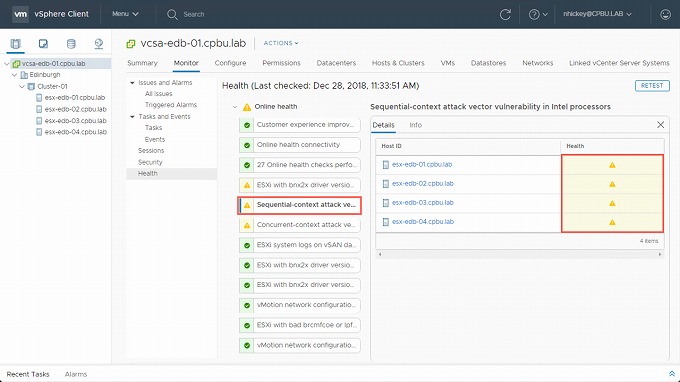Collapse the Cluster-01 tree node
680x382 pixels.
pyautogui.click(x=22, y=86)
